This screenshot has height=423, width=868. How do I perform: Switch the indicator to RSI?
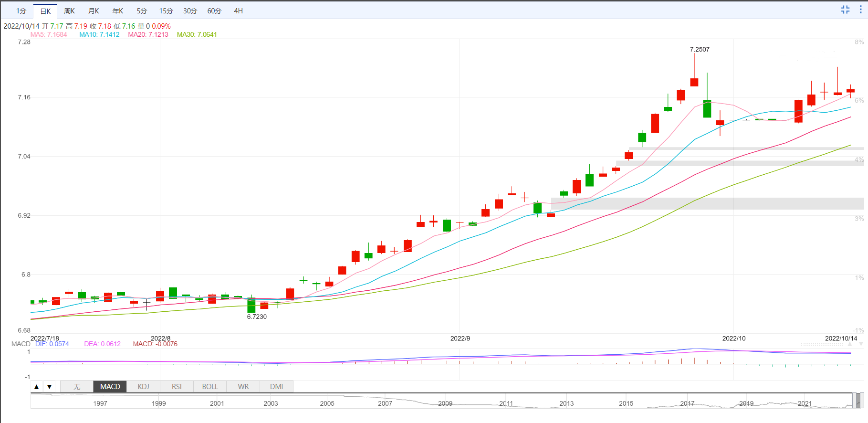177,387
